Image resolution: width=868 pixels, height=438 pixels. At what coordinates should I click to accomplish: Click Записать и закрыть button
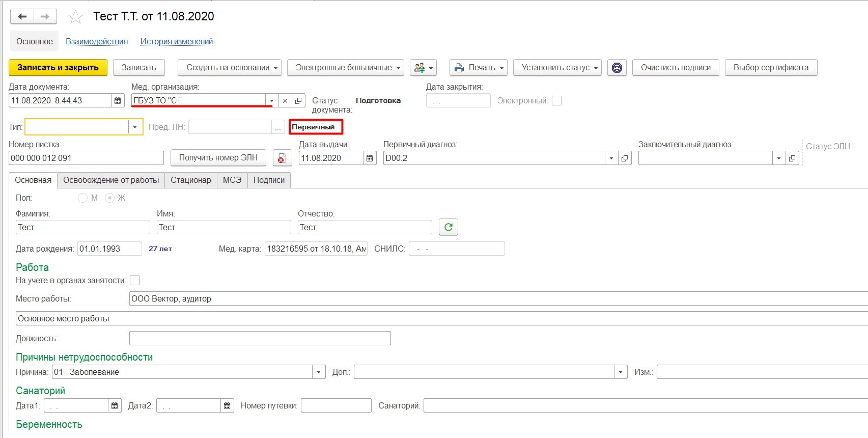click(x=58, y=68)
